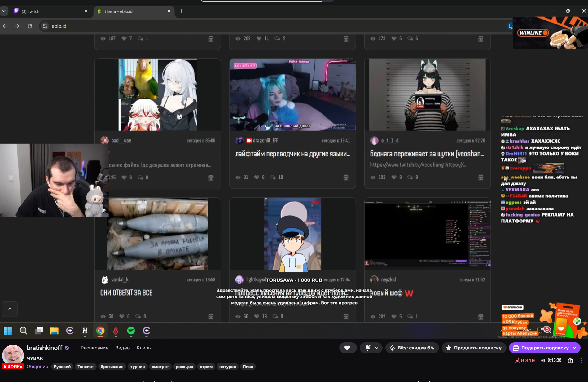The height and width of the screenshot is (382, 588).
Task: Click the archive icon on dragoniil_FFF post
Action: point(346,178)
